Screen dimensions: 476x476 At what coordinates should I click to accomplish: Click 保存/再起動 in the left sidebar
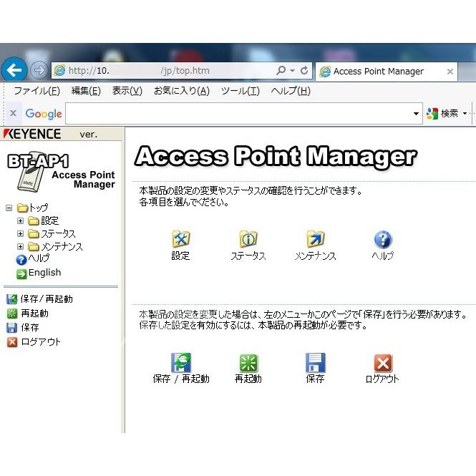tap(46, 298)
